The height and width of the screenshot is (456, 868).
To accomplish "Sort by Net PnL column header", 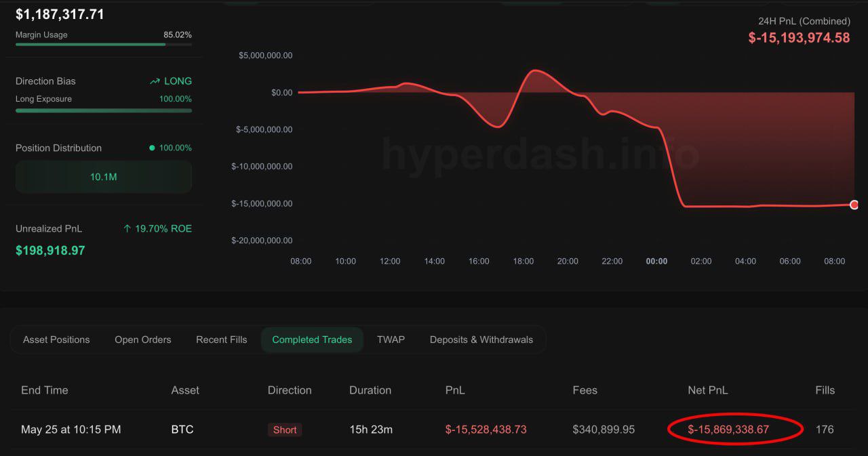I will point(707,390).
